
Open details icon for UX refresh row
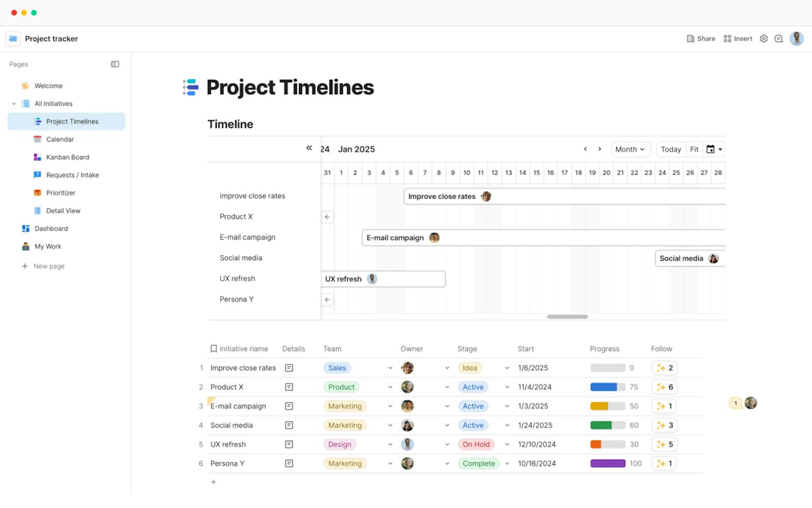pos(289,444)
